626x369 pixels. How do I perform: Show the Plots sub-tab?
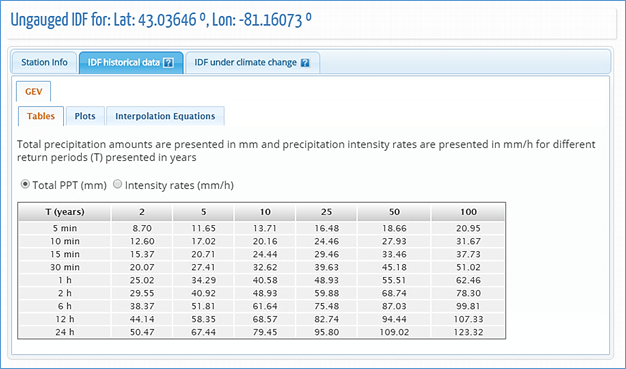pos(85,116)
